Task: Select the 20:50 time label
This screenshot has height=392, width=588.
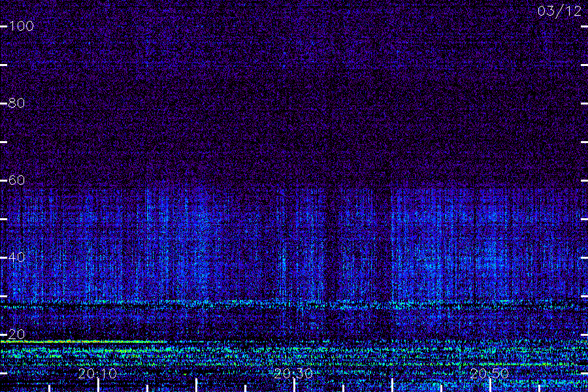Action: (x=489, y=374)
